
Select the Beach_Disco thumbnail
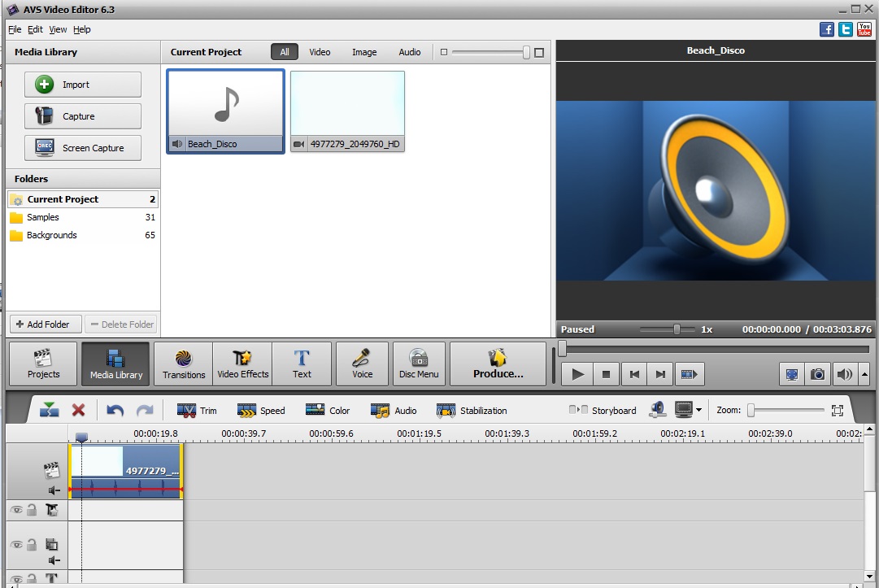tap(225, 106)
